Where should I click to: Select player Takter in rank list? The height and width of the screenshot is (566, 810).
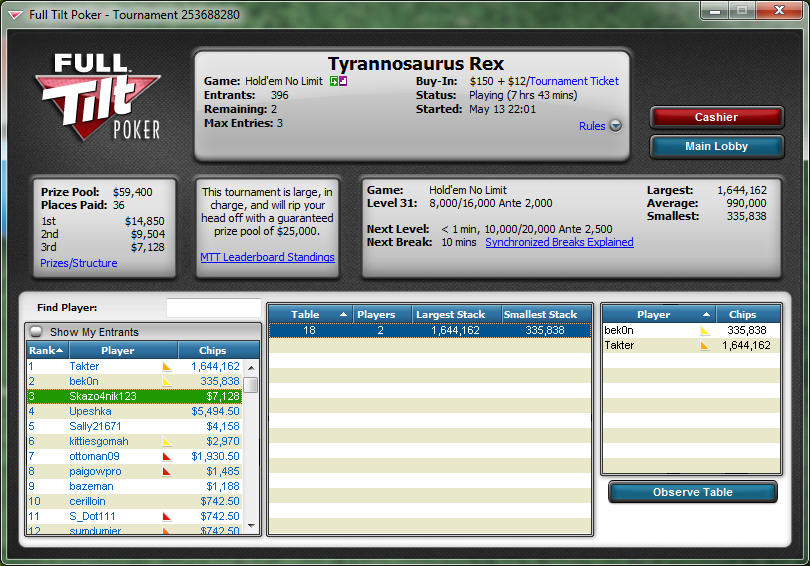[134, 366]
